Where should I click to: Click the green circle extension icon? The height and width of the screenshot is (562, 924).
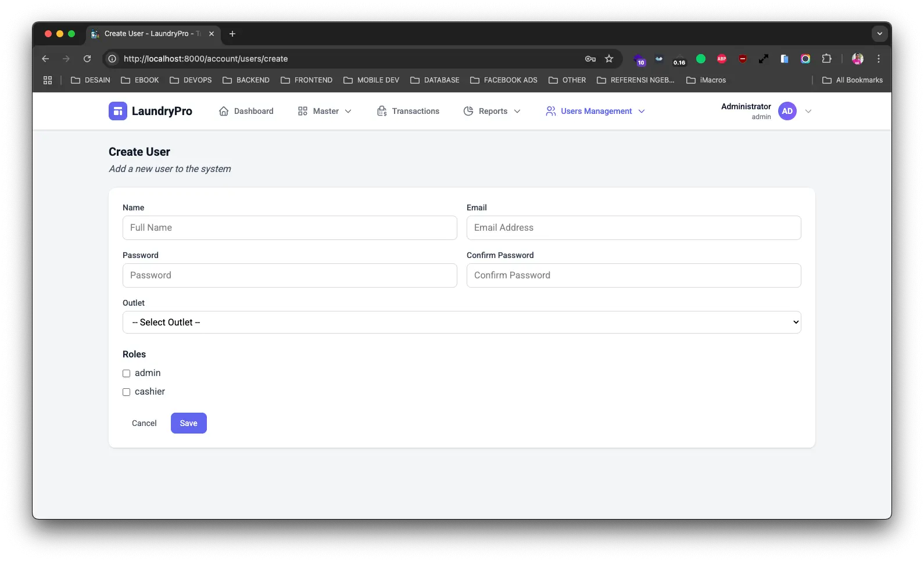click(x=701, y=59)
